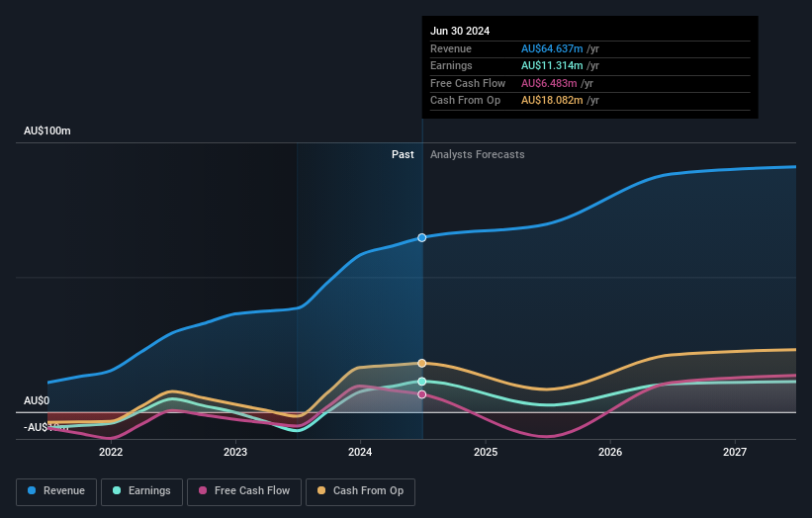Click the 2026 x-axis label
Screen dimensions: 812x518
click(x=610, y=453)
